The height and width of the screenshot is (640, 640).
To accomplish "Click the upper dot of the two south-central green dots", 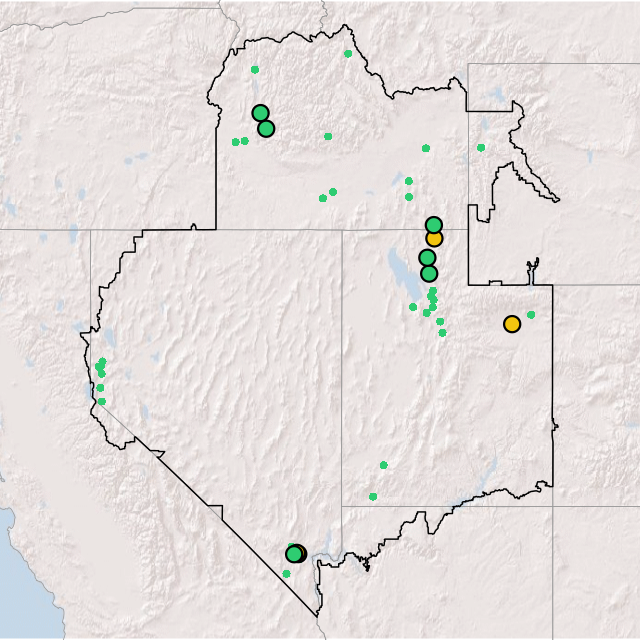I will (x=383, y=465).
